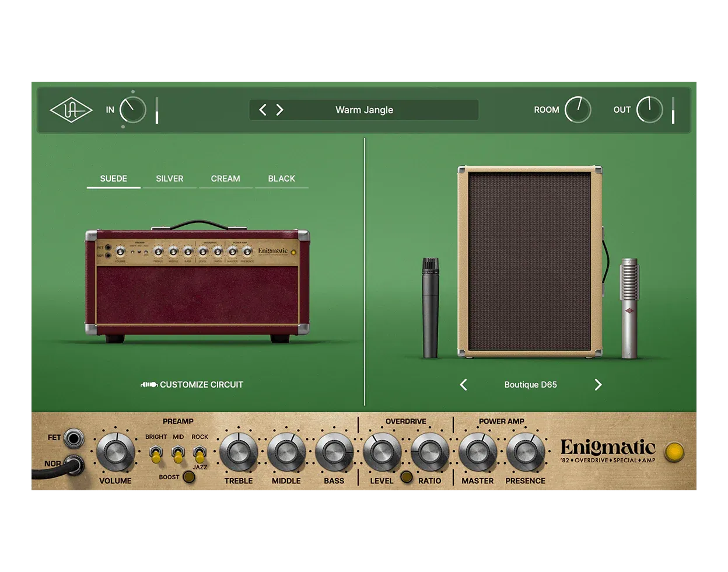This screenshot has height=572, width=728.
Task: Select the black dynamic microphone
Action: click(430, 308)
